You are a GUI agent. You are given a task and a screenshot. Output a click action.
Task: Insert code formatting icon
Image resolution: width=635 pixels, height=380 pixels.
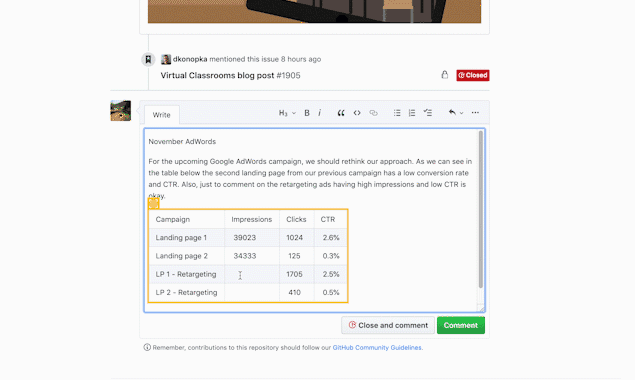click(357, 113)
